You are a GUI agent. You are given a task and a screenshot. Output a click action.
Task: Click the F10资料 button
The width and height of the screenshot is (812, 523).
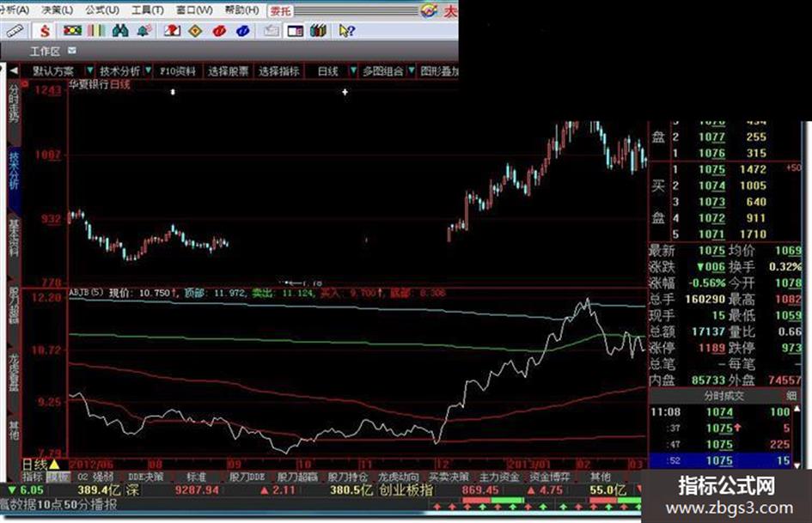pos(178,71)
